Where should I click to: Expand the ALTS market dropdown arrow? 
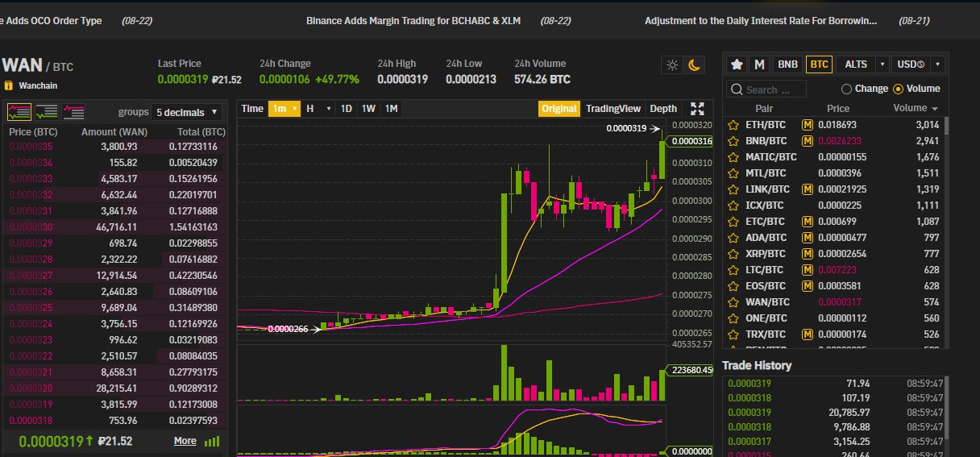click(883, 64)
